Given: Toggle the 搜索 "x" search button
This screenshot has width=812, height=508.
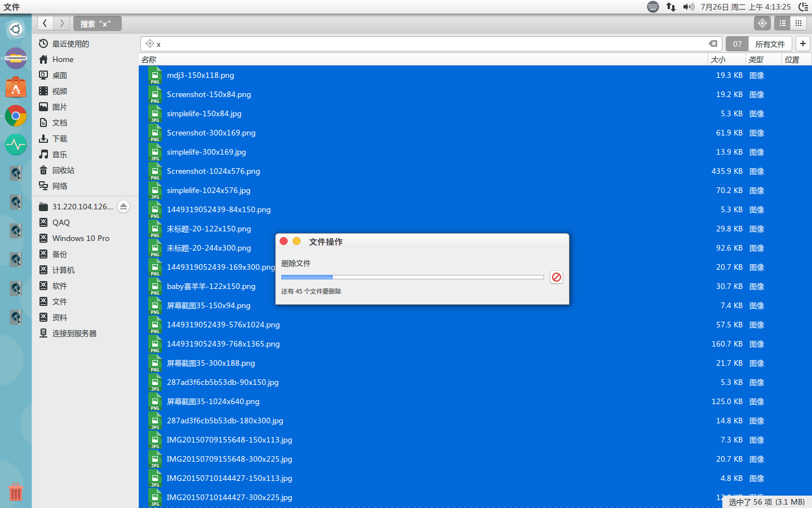Looking at the screenshot, I should (98, 24).
